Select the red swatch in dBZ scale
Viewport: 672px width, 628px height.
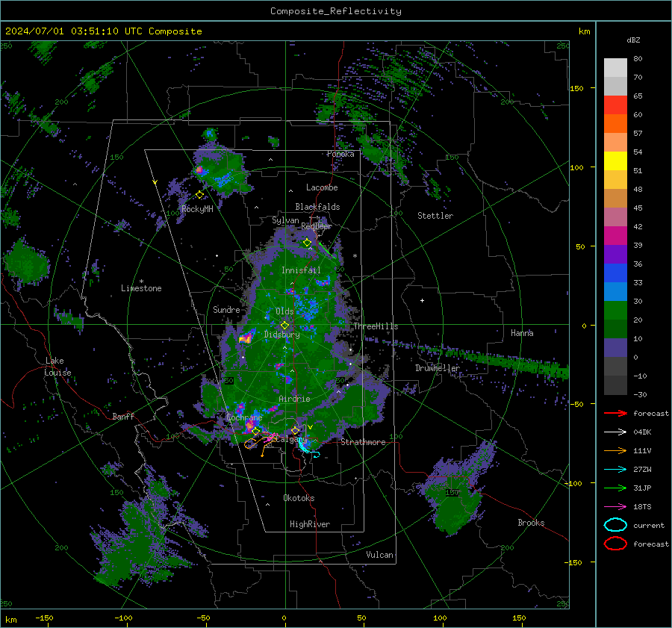click(x=615, y=105)
